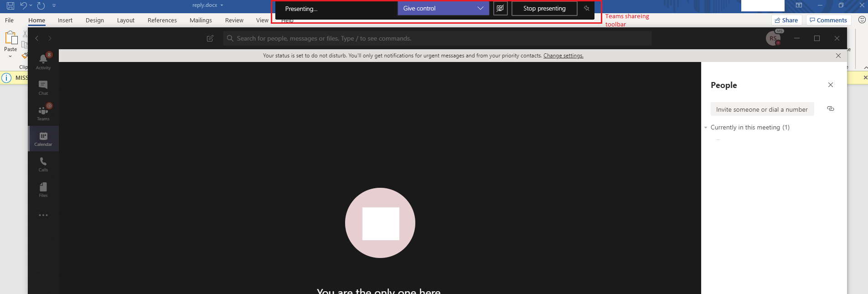Open Ribbon Display Options in Word

(x=799, y=5)
